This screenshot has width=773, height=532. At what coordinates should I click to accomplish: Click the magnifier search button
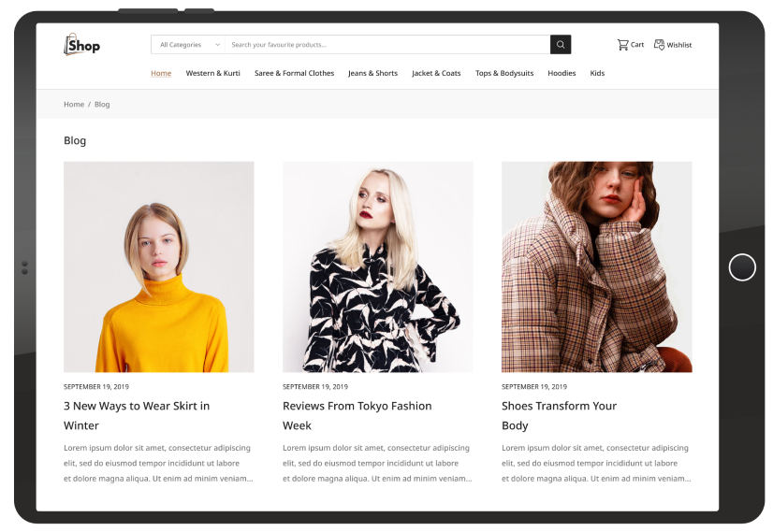tap(560, 45)
